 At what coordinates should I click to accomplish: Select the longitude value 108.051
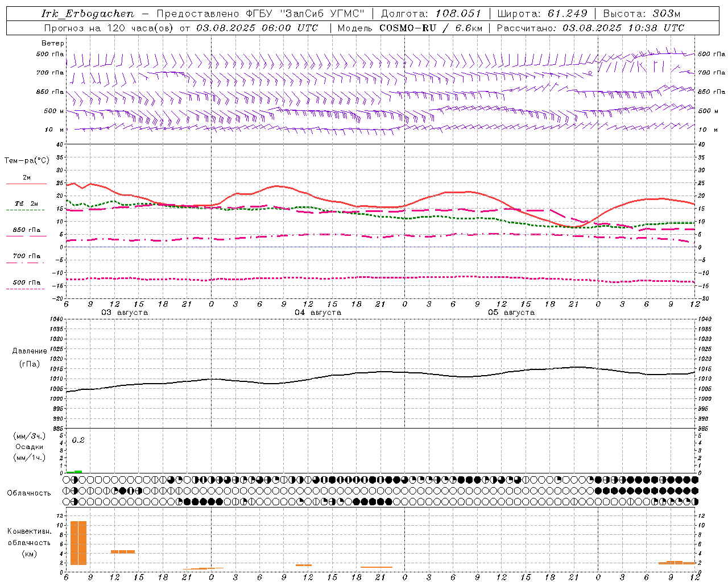458,14
